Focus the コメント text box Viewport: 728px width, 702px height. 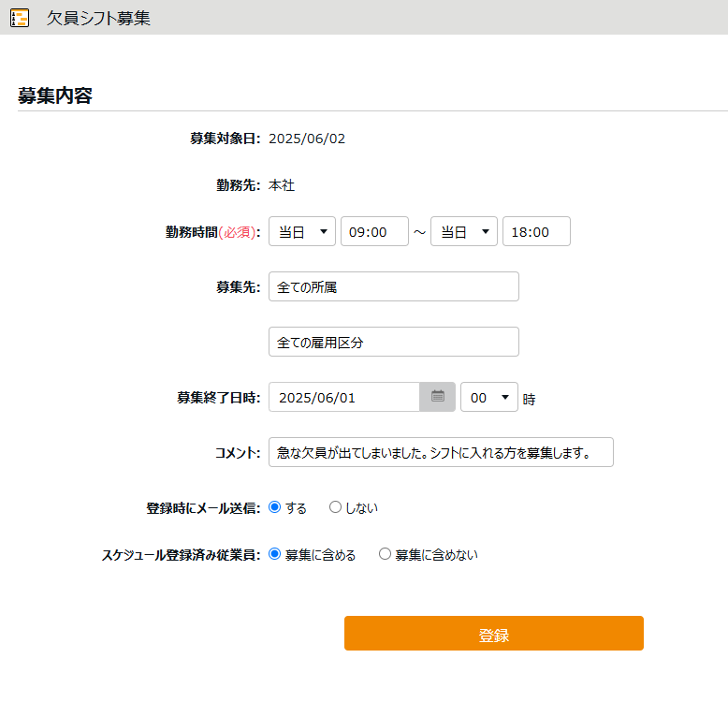pyautogui.click(x=440, y=452)
